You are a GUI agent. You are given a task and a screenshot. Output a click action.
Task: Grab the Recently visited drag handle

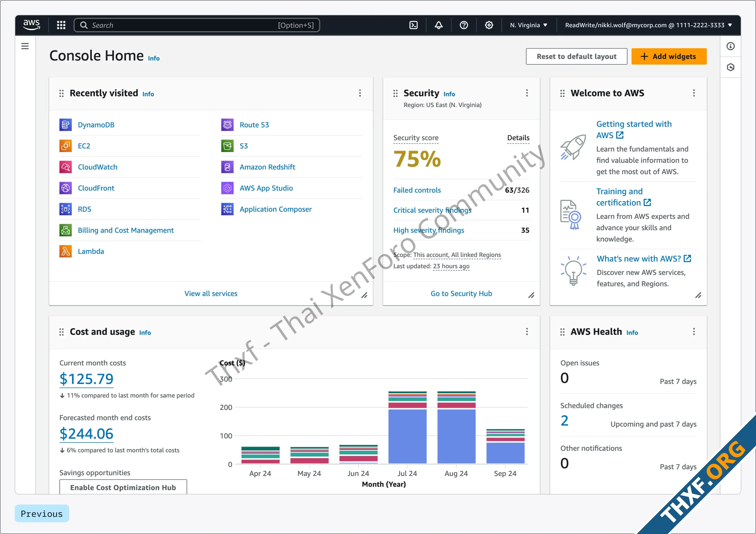[61, 94]
